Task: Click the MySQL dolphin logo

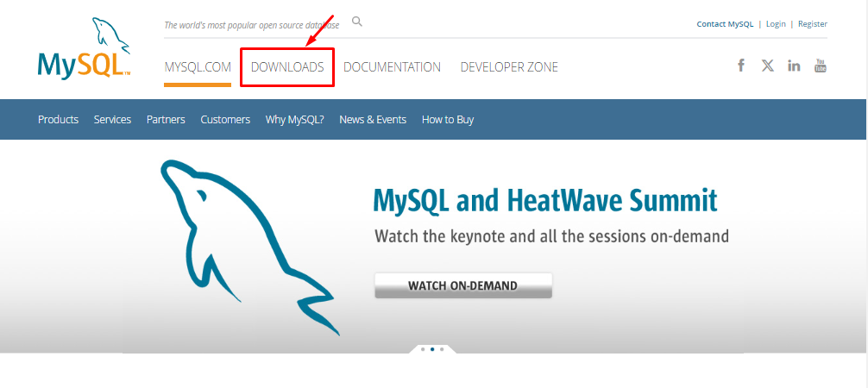Action: 85,48
